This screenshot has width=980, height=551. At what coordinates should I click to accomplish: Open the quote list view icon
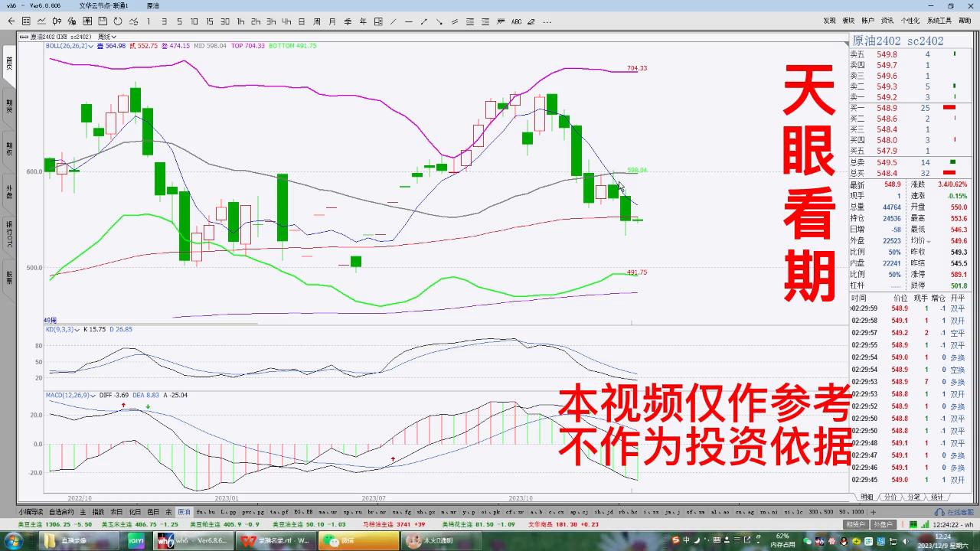coord(26,21)
